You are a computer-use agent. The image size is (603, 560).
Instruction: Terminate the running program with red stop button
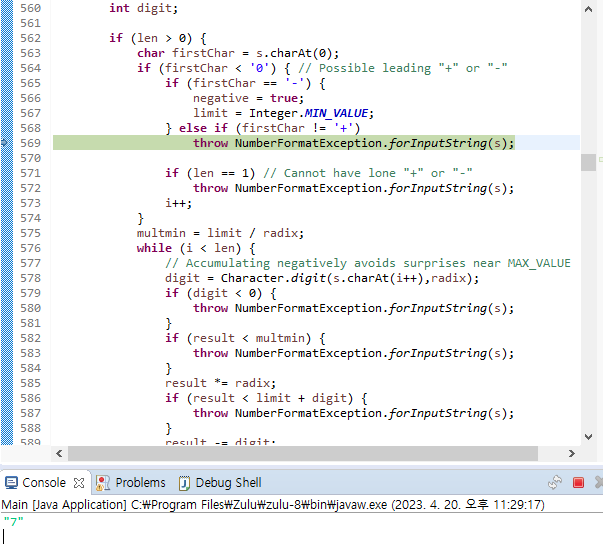(x=578, y=482)
